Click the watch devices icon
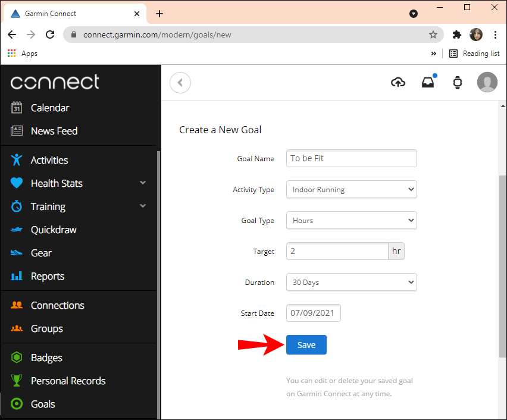 pos(458,83)
